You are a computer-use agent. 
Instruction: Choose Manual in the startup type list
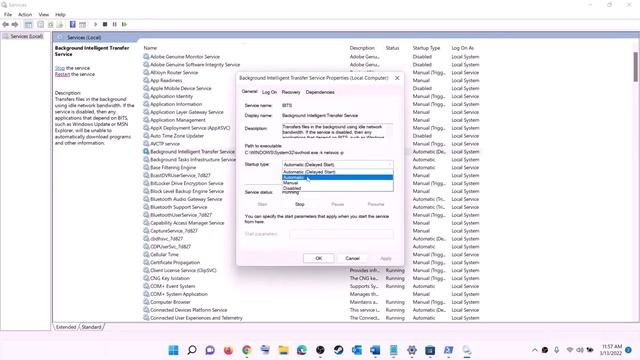(x=338, y=183)
